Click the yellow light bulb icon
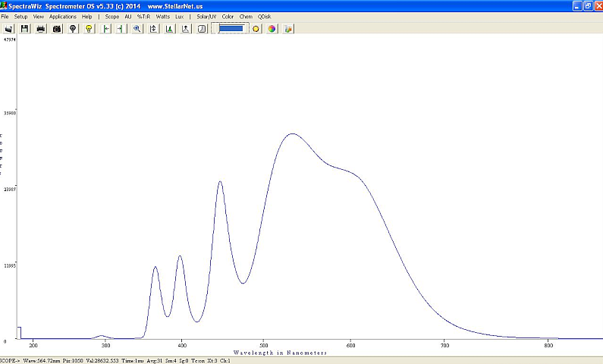The height and width of the screenshot is (364, 603). (89, 29)
